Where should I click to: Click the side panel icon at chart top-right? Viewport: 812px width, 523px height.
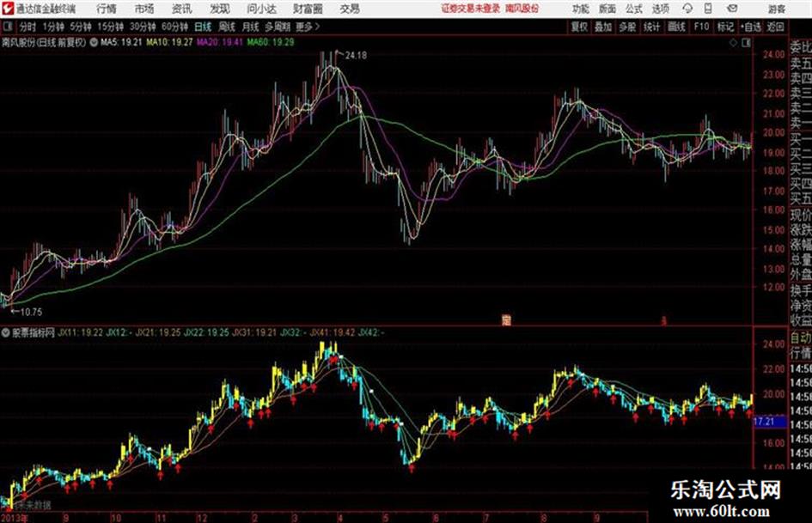pyautogui.click(x=746, y=43)
